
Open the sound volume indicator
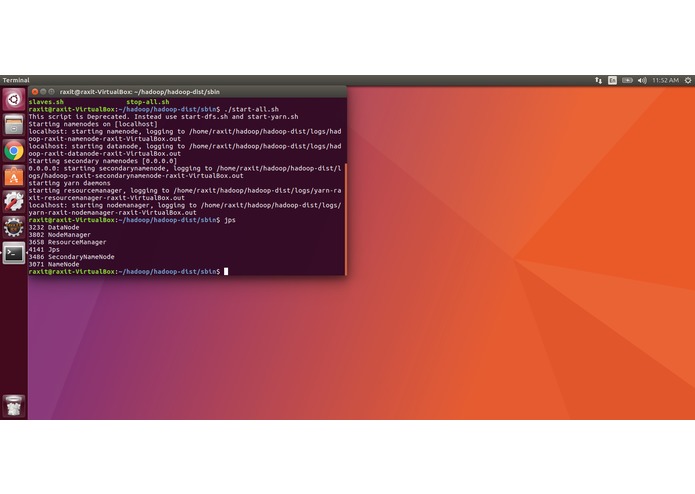[642, 80]
